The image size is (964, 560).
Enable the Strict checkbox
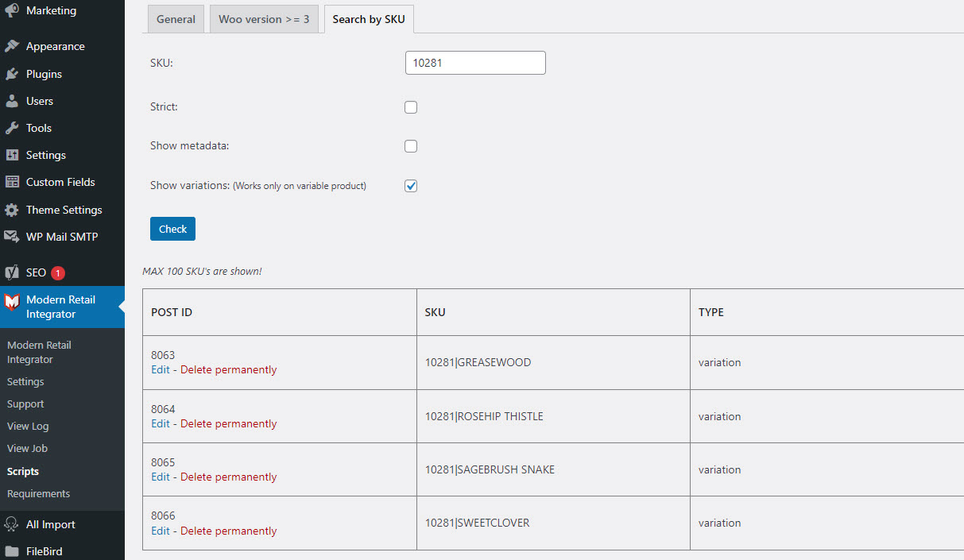[411, 107]
